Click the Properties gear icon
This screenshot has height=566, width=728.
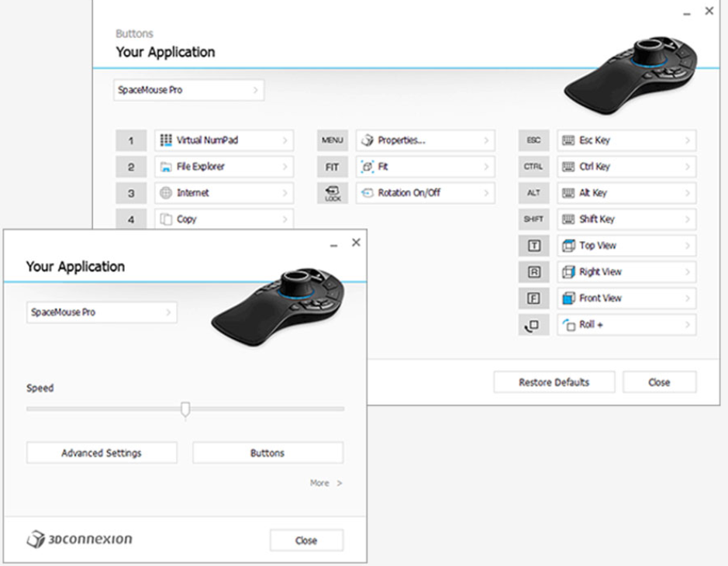[367, 140]
